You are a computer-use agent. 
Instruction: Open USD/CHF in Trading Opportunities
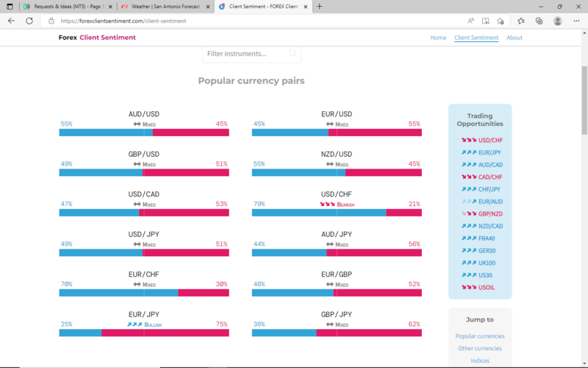click(x=490, y=140)
